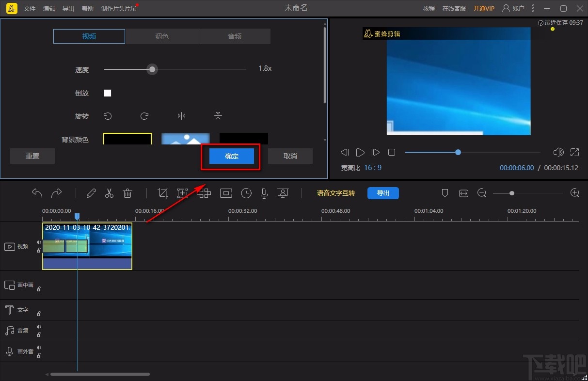Cancel changes with 取消 button
Viewport: 588px width, 381px height.
pyautogui.click(x=290, y=156)
